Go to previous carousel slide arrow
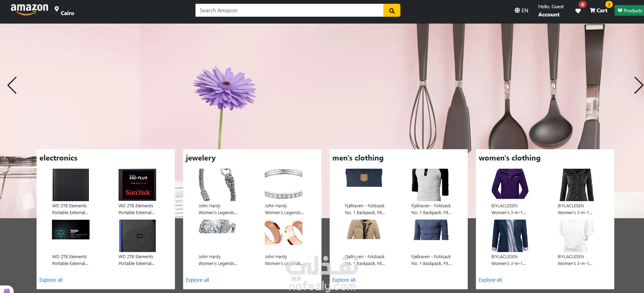Screen dimensions: 644x293 12,85
